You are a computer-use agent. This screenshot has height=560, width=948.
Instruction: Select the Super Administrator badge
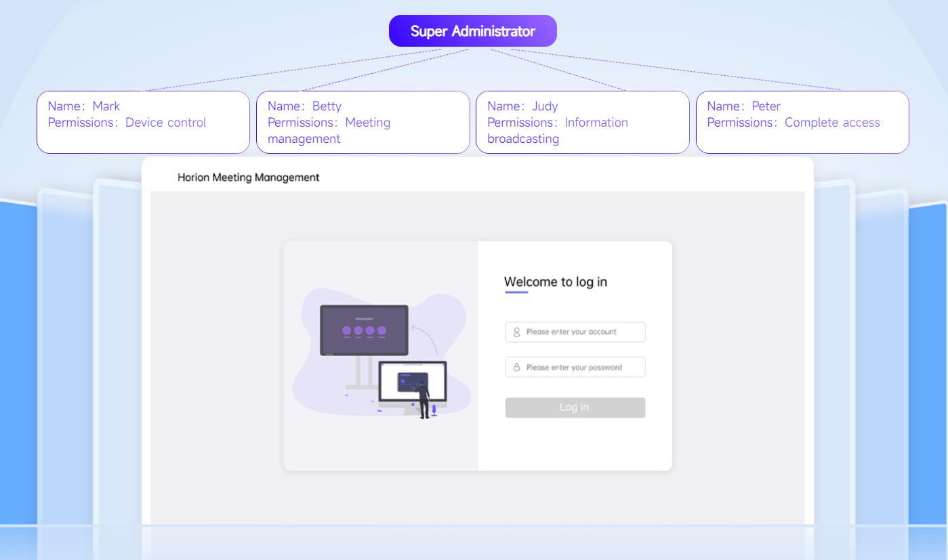click(472, 30)
